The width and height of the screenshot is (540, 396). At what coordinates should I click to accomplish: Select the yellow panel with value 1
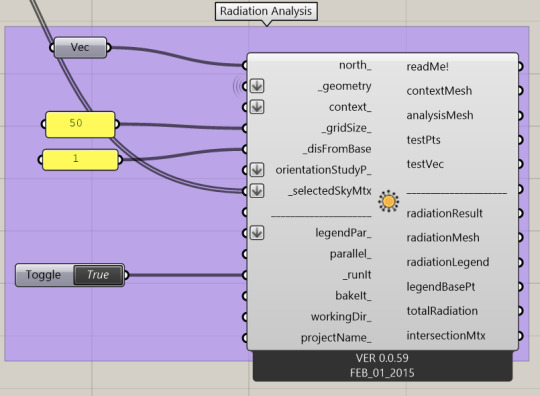(x=80, y=159)
